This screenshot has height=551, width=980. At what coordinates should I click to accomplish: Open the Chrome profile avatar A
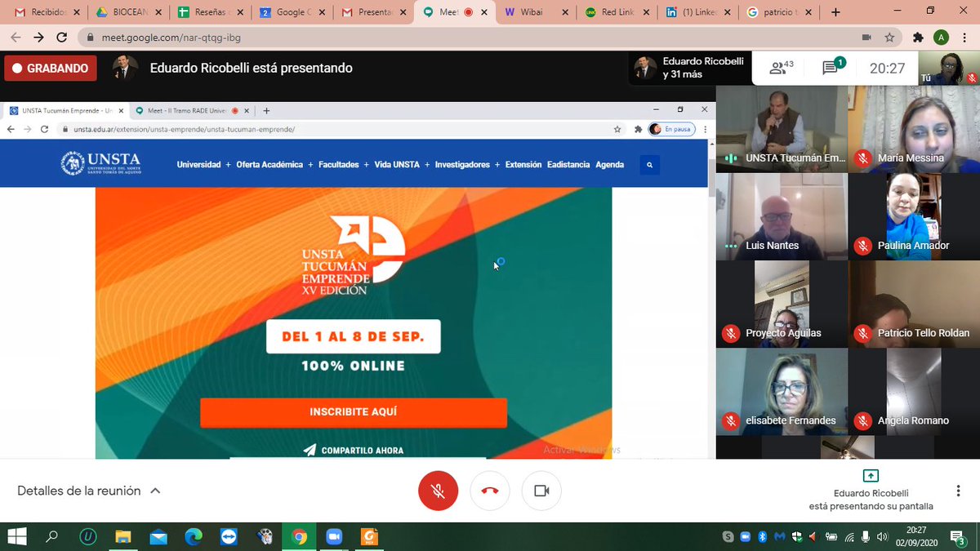tap(942, 38)
